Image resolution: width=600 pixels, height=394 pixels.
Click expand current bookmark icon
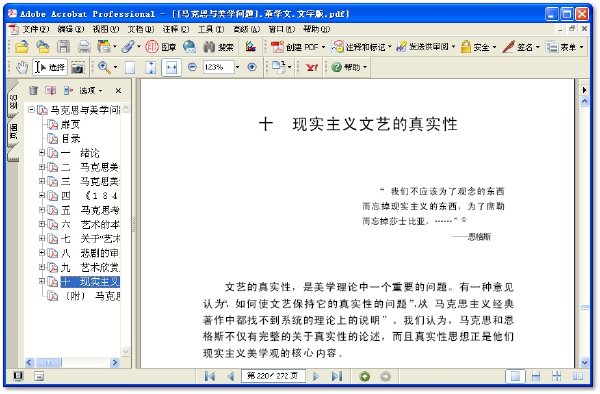68,90
